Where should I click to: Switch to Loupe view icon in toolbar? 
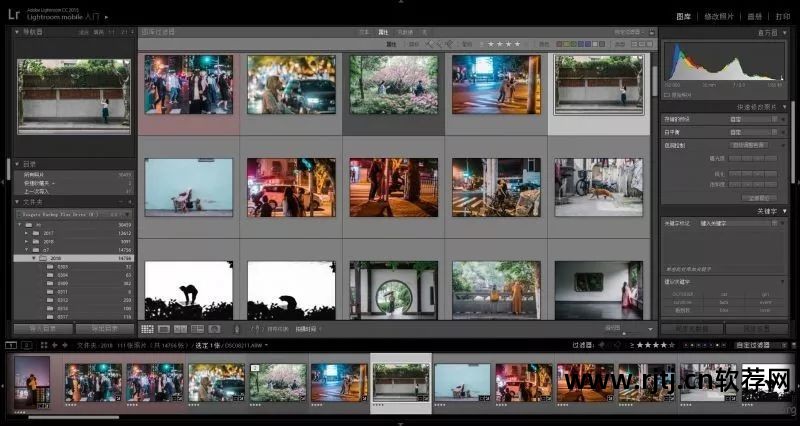pyautogui.click(x=164, y=328)
